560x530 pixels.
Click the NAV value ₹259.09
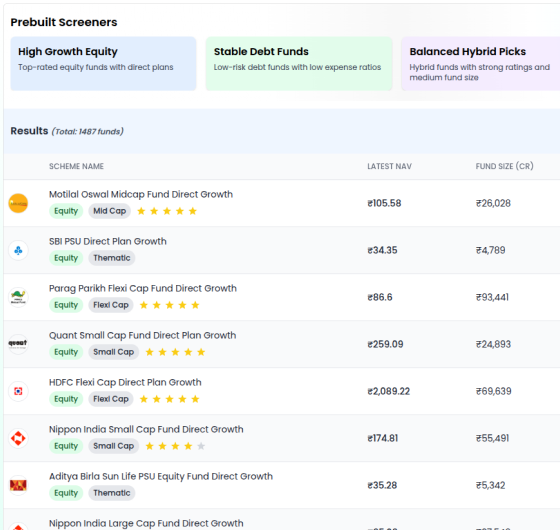(x=385, y=344)
